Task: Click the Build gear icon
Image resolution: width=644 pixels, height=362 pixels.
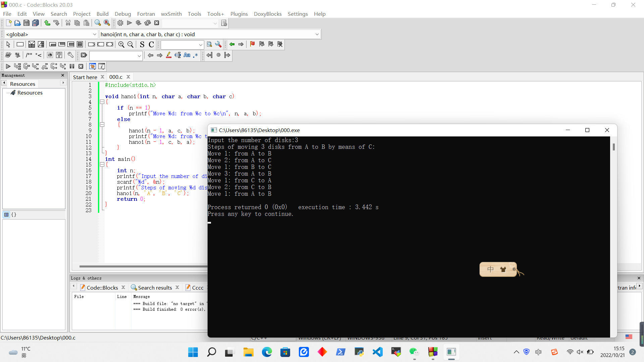Action: (x=120, y=23)
